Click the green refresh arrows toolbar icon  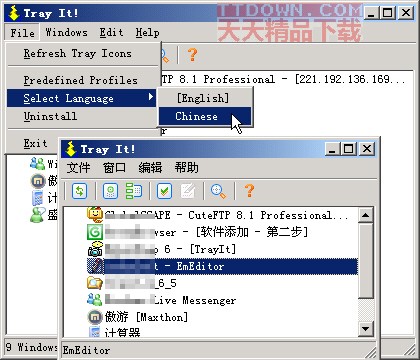coord(79,191)
